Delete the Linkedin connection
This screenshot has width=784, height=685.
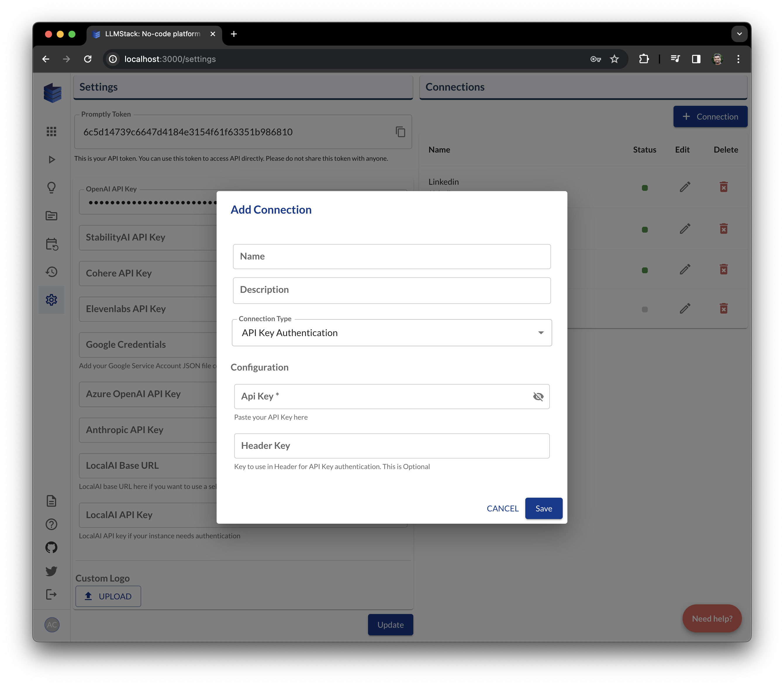(x=723, y=187)
